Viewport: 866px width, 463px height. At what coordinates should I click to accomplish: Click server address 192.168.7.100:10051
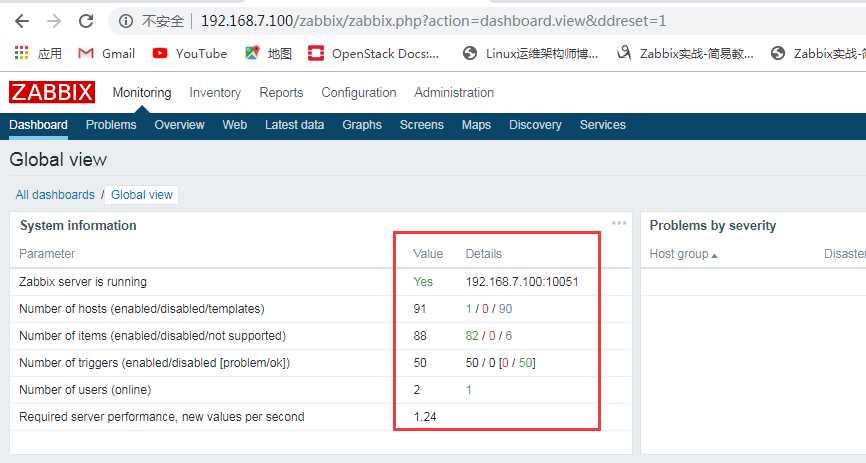[522, 282]
